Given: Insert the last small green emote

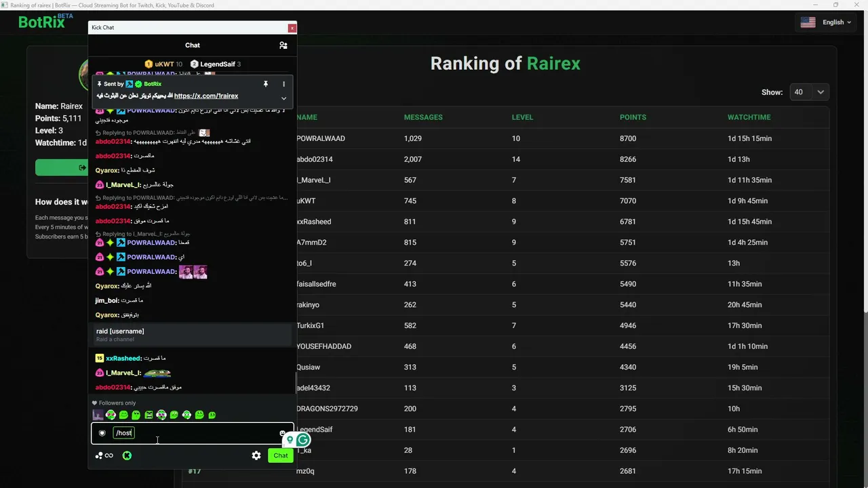Looking at the screenshot, I should 212,415.
